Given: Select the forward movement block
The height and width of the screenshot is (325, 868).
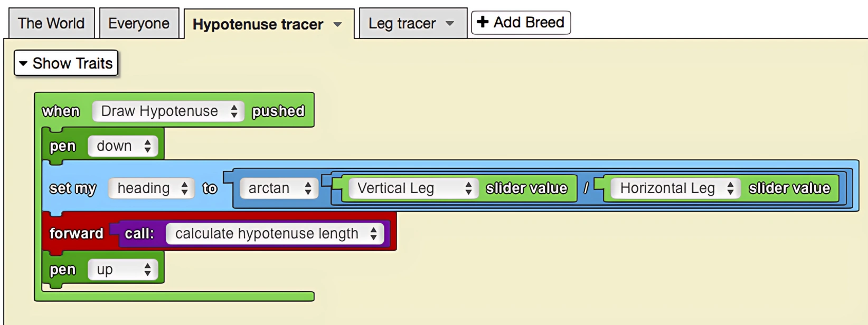Looking at the screenshot, I should click(x=76, y=233).
